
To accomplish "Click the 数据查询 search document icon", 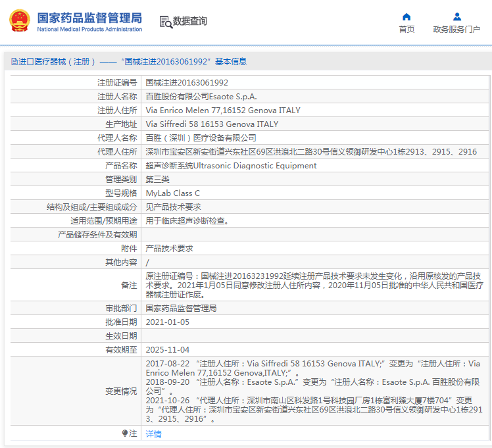I will point(166,22).
